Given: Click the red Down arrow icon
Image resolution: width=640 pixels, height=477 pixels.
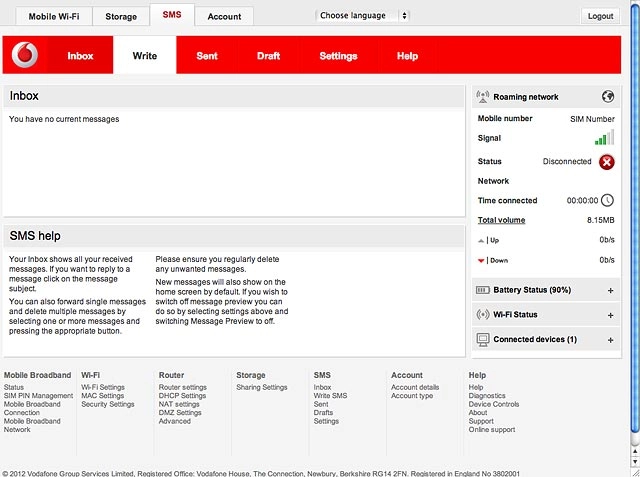Looking at the screenshot, I should 481,261.
